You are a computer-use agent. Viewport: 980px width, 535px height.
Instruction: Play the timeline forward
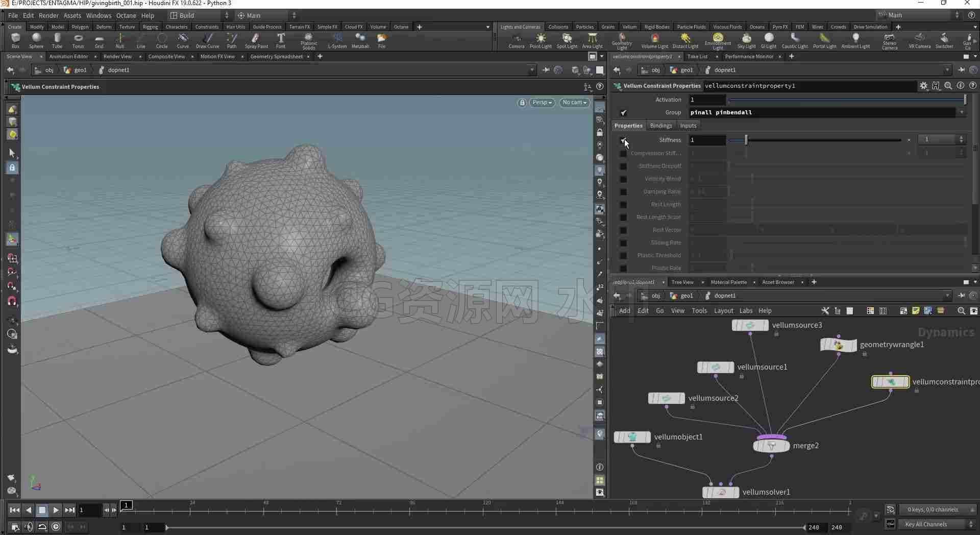(x=56, y=509)
